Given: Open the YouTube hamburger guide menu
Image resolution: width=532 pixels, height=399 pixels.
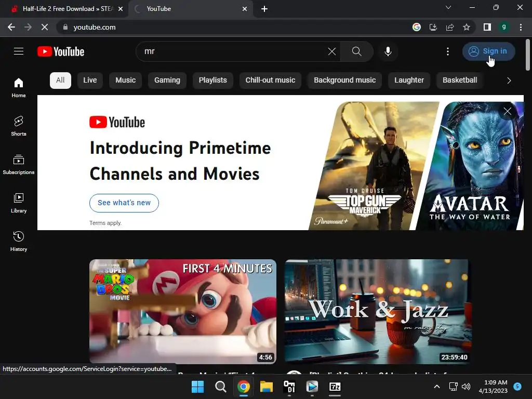Looking at the screenshot, I should click(x=19, y=51).
